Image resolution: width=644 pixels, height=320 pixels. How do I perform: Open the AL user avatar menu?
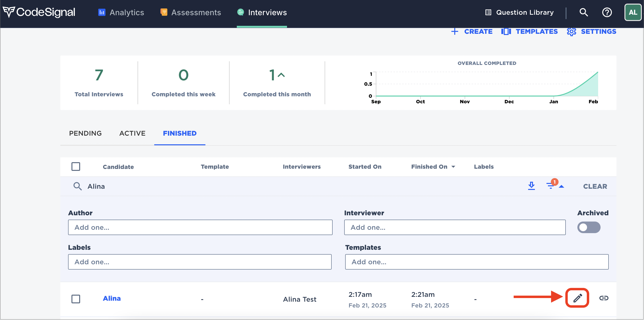click(x=633, y=12)
